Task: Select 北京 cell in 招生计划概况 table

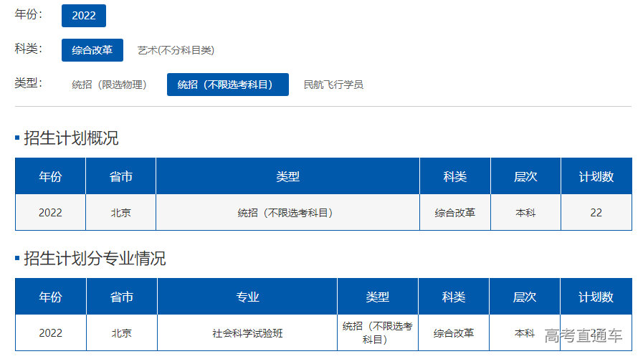Action: (120, 213)
